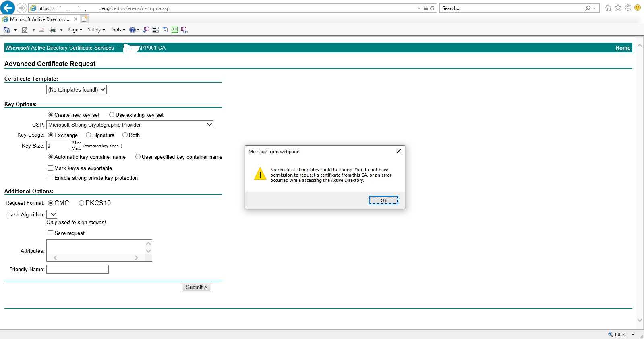644x339 pixels.
Task: Select Automatic key container name
Action: coord(50,157)
